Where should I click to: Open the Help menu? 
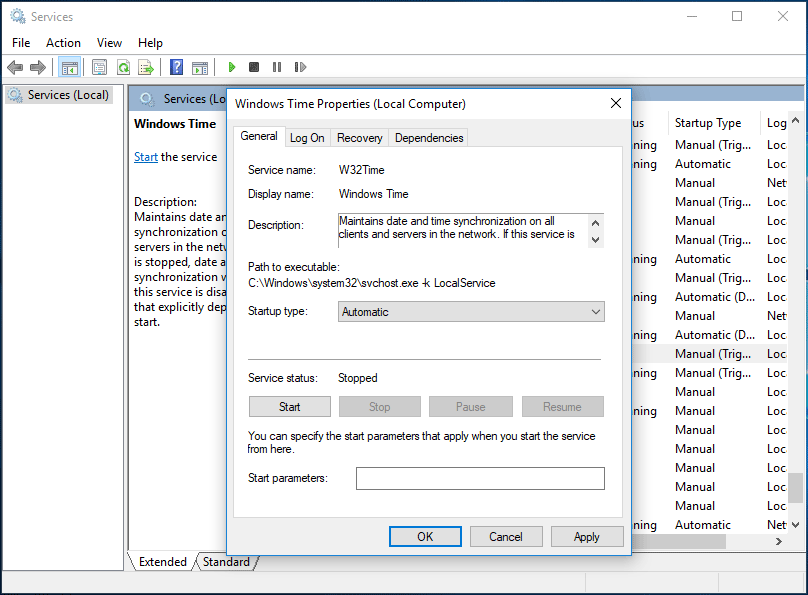pos(150,43)
